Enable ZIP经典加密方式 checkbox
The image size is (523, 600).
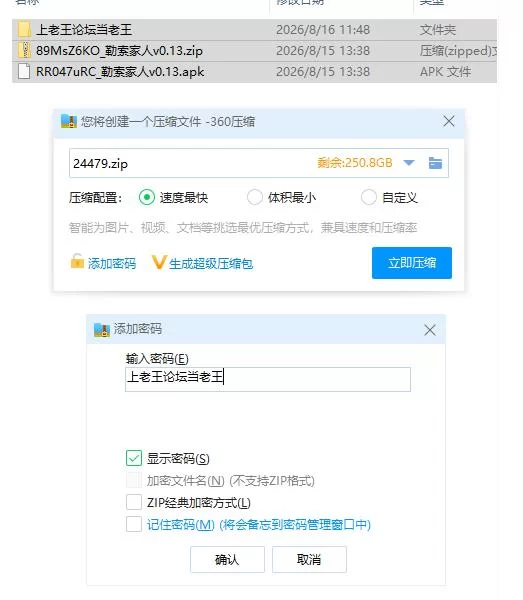134,502
